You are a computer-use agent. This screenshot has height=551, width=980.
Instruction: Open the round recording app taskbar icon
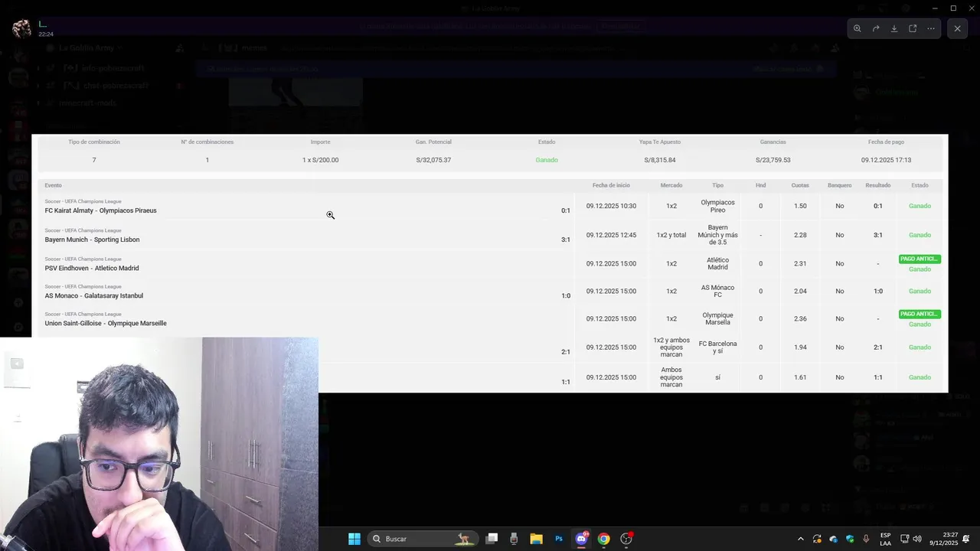[626, 539]
